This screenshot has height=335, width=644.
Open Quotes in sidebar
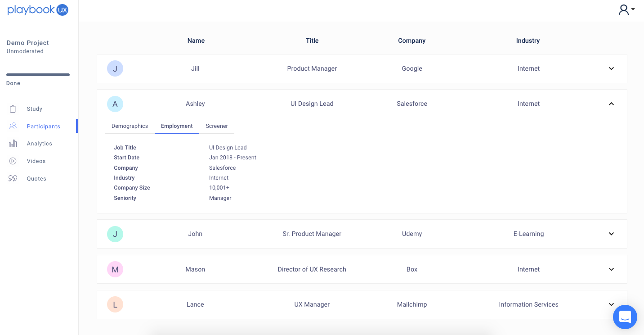click(36, 179)
